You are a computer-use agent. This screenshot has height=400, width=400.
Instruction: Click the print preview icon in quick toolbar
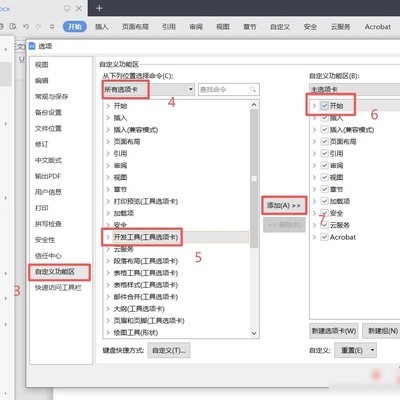pyautogui.click(x=13, y=26)
